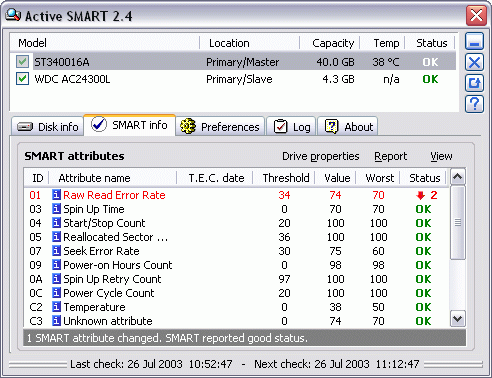This screenshot has height=378, width=492.
Task: Open the Preferences tab
Action: 220,126
